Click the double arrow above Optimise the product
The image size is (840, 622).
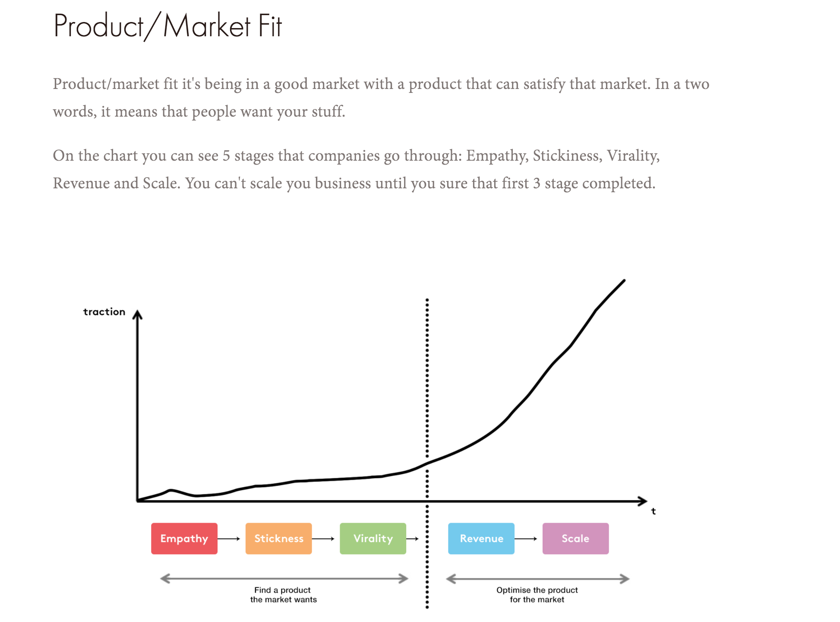click(x=537, y=579)
